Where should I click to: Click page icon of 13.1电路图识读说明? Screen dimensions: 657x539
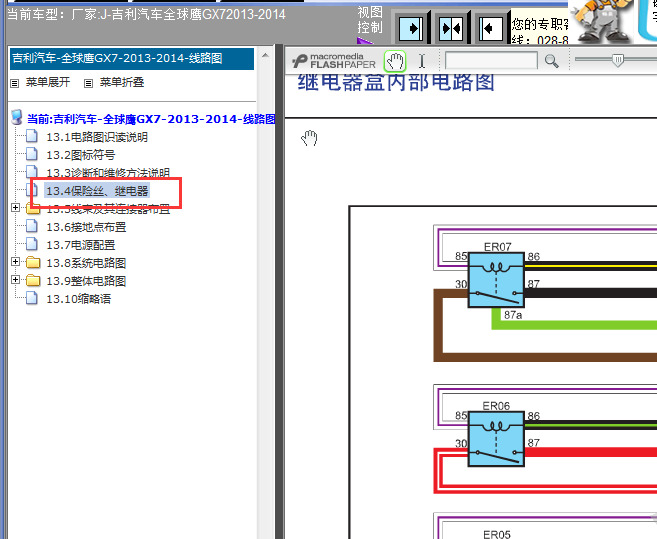pos(32,136)
